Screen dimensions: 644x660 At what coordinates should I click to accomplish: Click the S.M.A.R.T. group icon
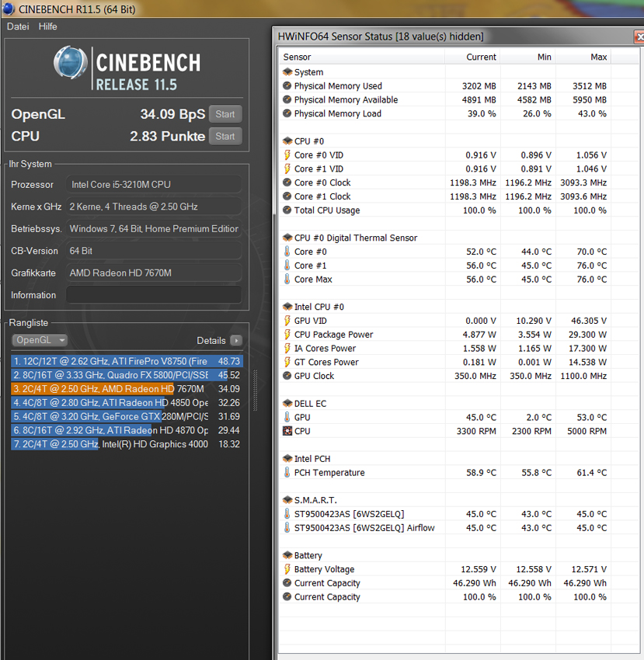287,500
